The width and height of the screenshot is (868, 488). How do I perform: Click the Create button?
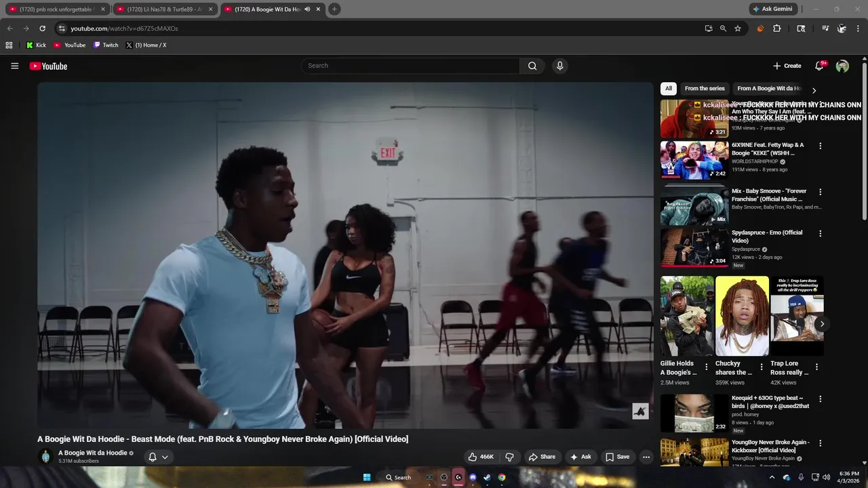click(787, 66)
